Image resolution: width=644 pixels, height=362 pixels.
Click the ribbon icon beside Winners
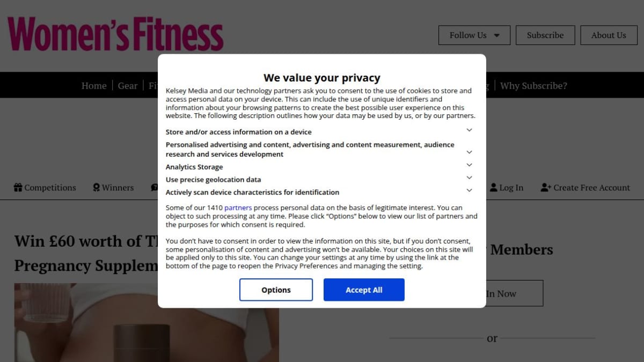pyautogui.click(x=96, y=188)
